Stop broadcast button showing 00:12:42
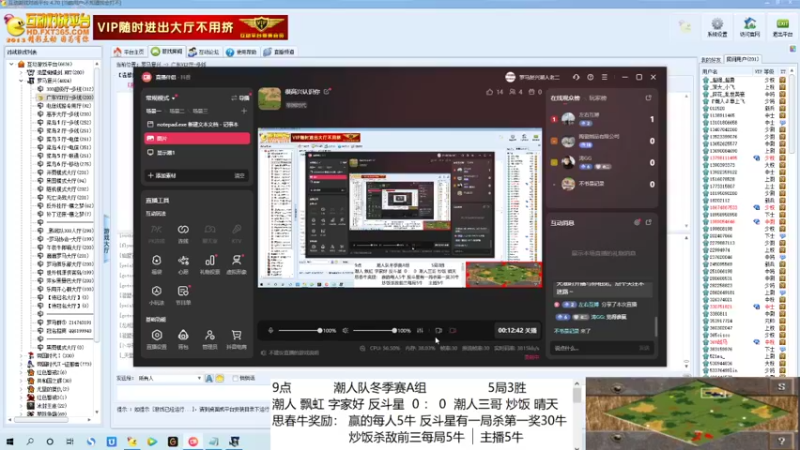 coord(517,331)
